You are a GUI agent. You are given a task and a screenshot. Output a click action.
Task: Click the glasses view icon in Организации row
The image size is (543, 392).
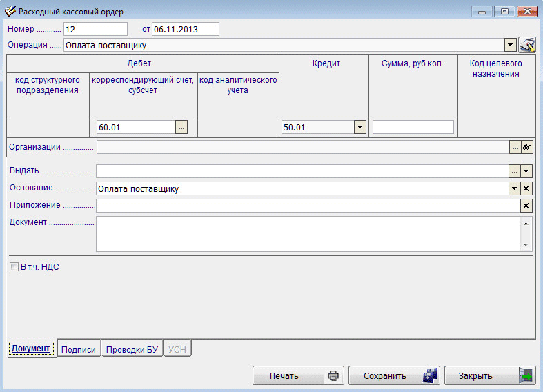pyautogui.click(x=526, y=147)
